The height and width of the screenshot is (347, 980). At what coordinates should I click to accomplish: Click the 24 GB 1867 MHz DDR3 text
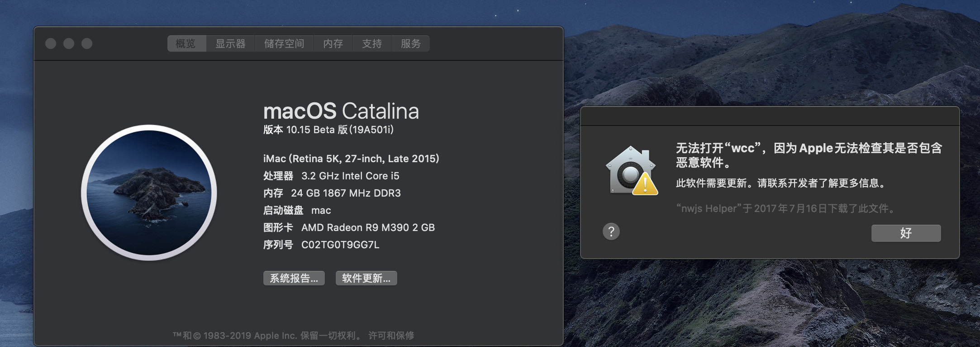tap(346, 193)
